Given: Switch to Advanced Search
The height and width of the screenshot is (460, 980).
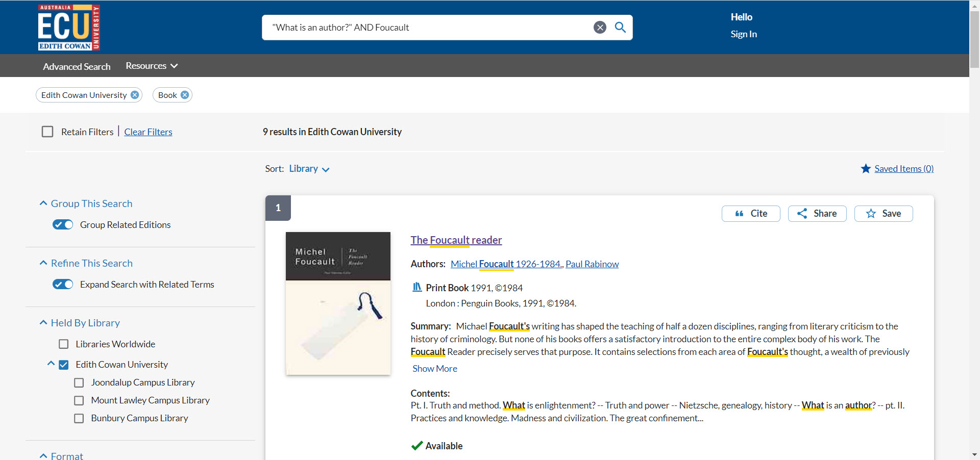Looking at the screenshot, I should tap(77, 66).
